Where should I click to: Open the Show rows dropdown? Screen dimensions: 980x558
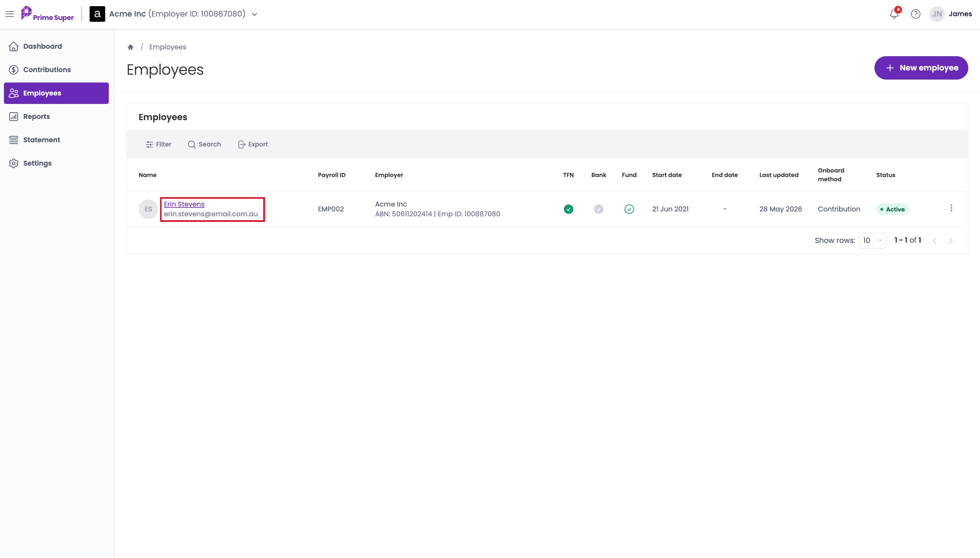click(x=872, y=240)
